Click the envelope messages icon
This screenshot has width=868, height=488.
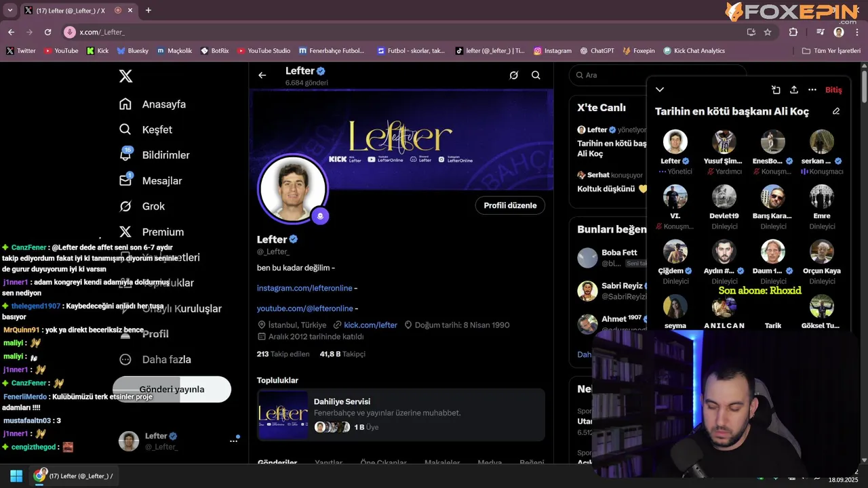(x=125, y=180)
